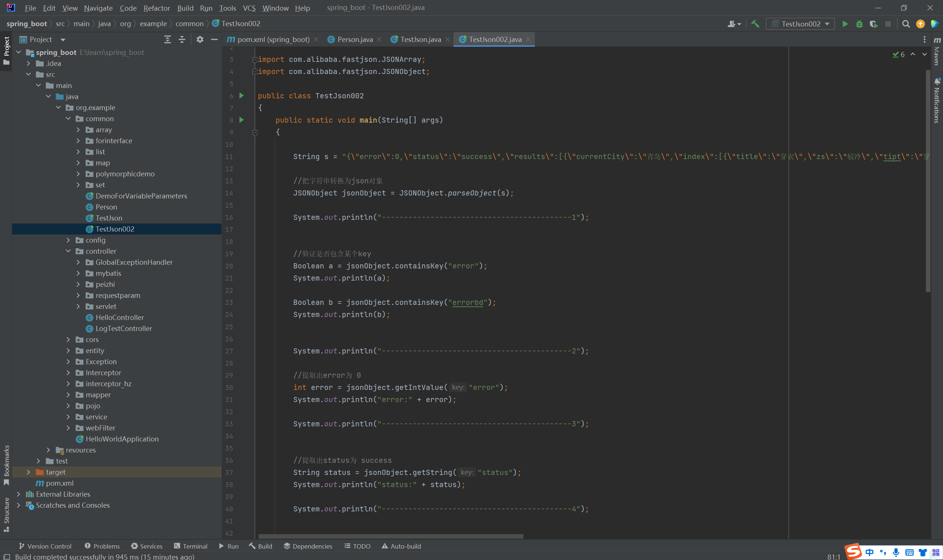Toggle Maven tool window stripe

[x=937, y=51]
